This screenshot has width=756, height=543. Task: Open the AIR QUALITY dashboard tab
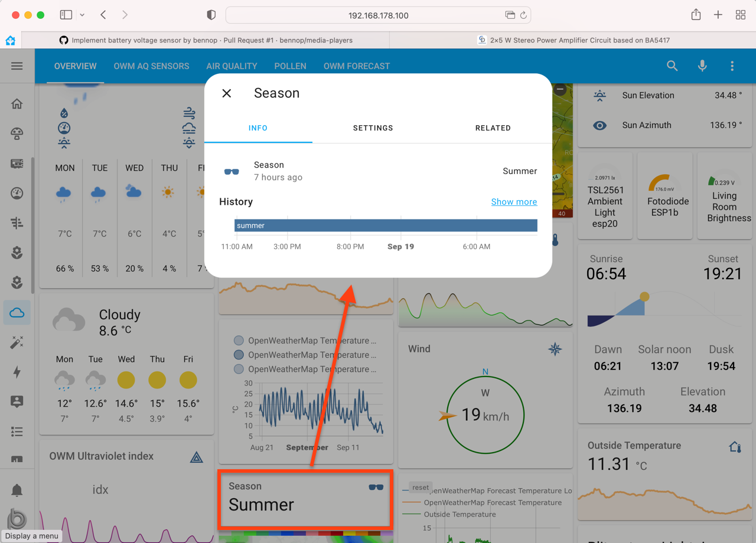232,66
